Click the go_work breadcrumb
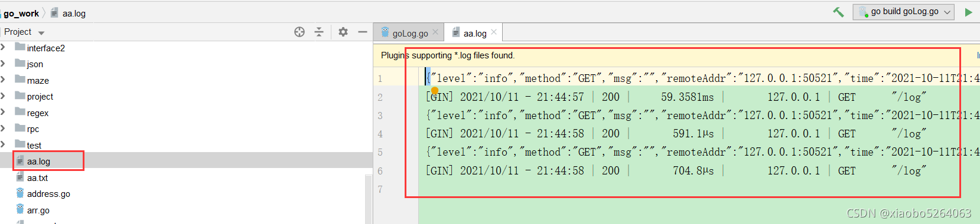The image size is (980, 224). point(21,13)
